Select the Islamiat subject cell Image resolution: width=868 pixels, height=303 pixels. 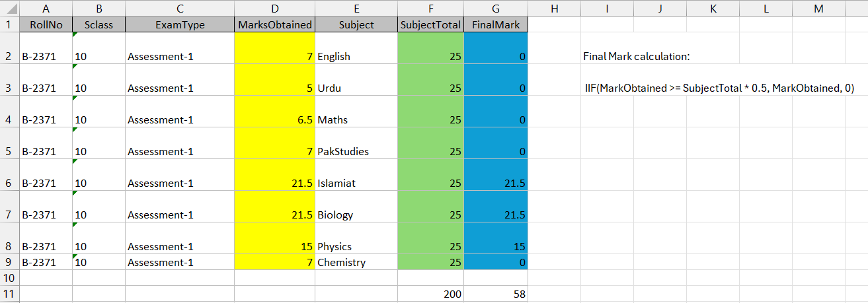[x=356, y=183]
